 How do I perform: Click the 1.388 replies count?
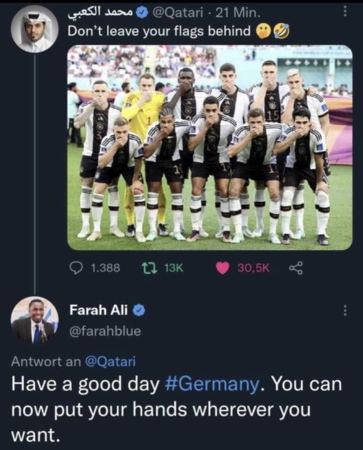[105, 268]
